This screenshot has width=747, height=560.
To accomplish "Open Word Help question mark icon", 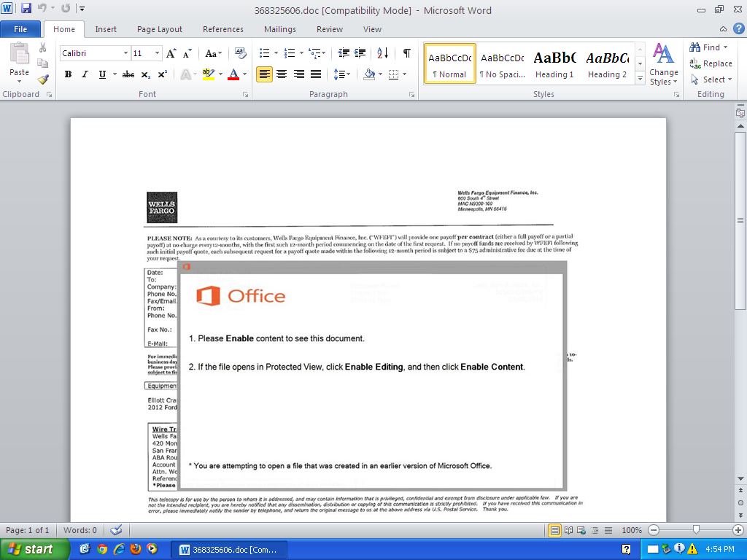I will point(738,28).
